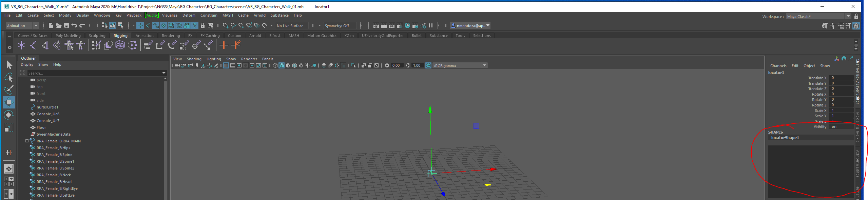Pick the arrow Select tool
The image size is (868, 200).
pos(9,65)
